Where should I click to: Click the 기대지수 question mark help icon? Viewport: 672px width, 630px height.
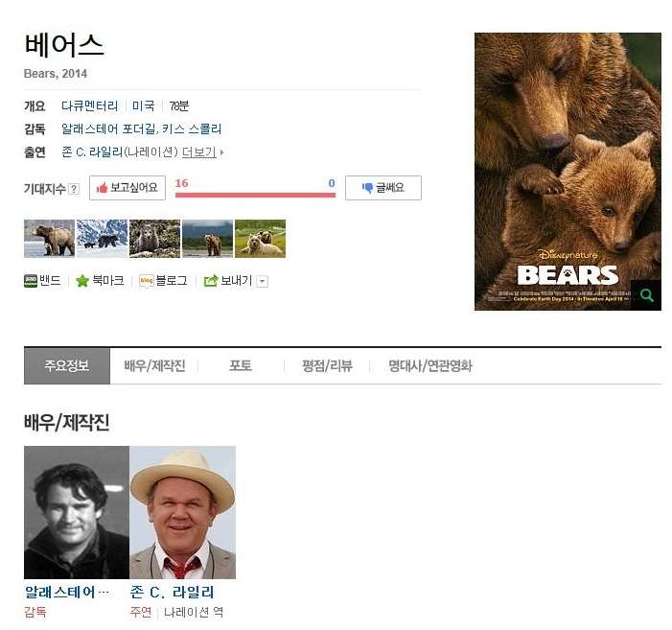[x=74, y=189]
